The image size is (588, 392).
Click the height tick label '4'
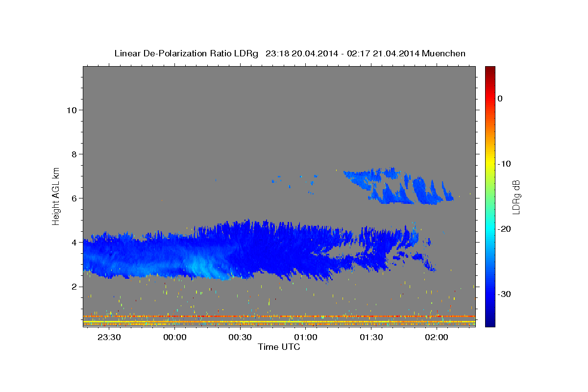(73, 242)
